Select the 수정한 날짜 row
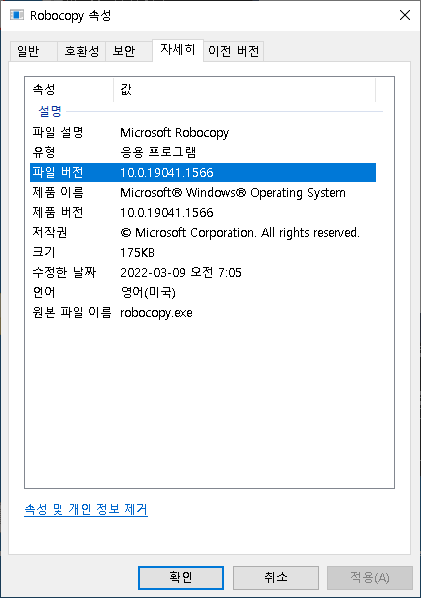Image resolution: width=421 pixels, height=598 pixels. (203, 273)
